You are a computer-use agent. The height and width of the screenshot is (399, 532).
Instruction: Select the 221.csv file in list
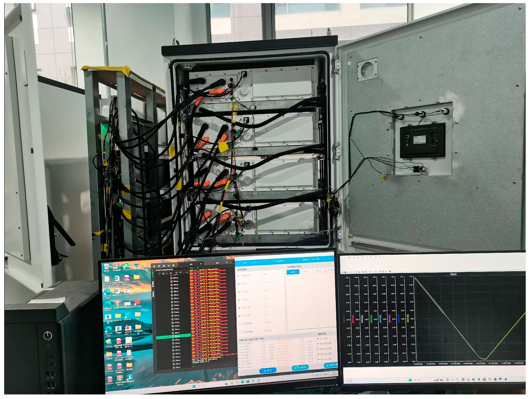click(177, 336)
